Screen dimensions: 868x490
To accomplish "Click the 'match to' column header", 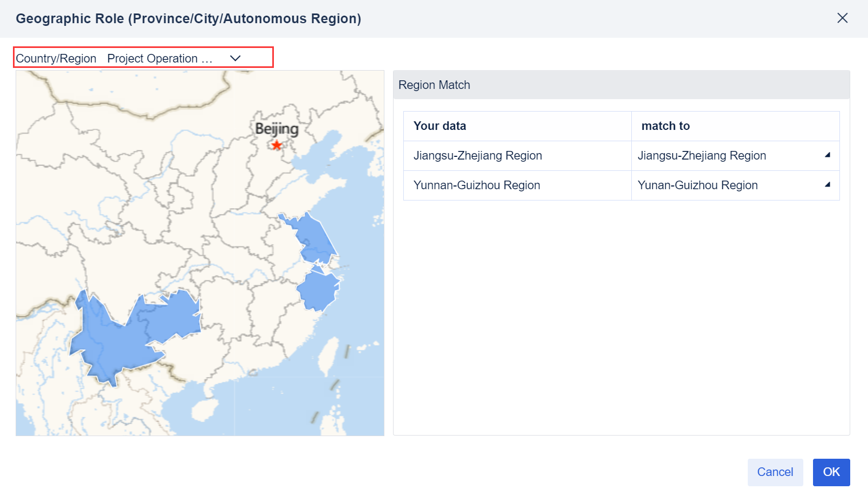I will pyautogui.click(x=665, y=126).
